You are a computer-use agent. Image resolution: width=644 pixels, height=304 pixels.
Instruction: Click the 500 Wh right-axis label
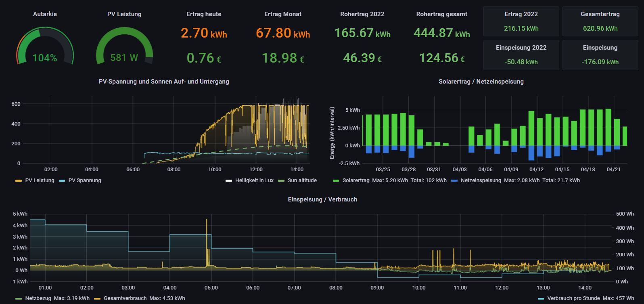(x=625, y=214)
